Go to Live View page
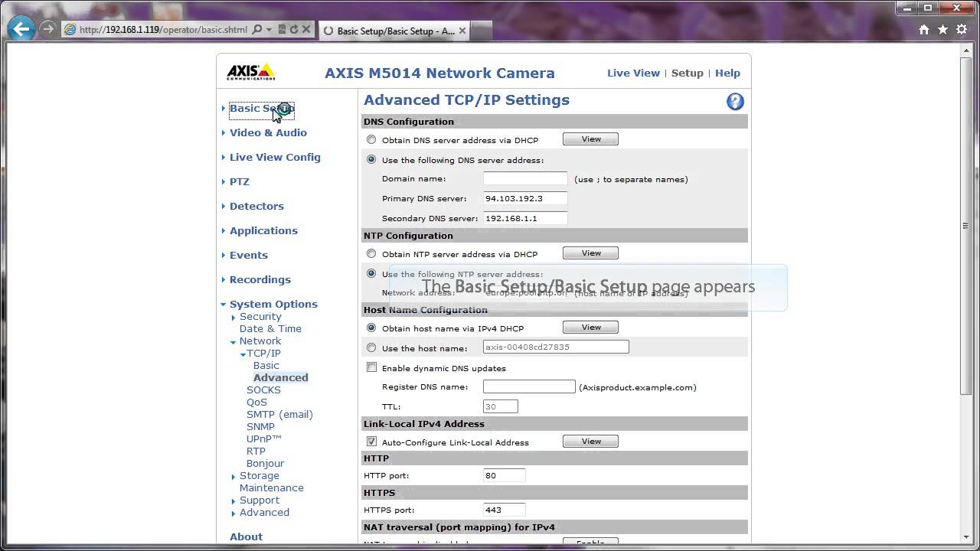The height and width of the screenshot is (551, 980). pyautogui.click(x=633, y=73)
